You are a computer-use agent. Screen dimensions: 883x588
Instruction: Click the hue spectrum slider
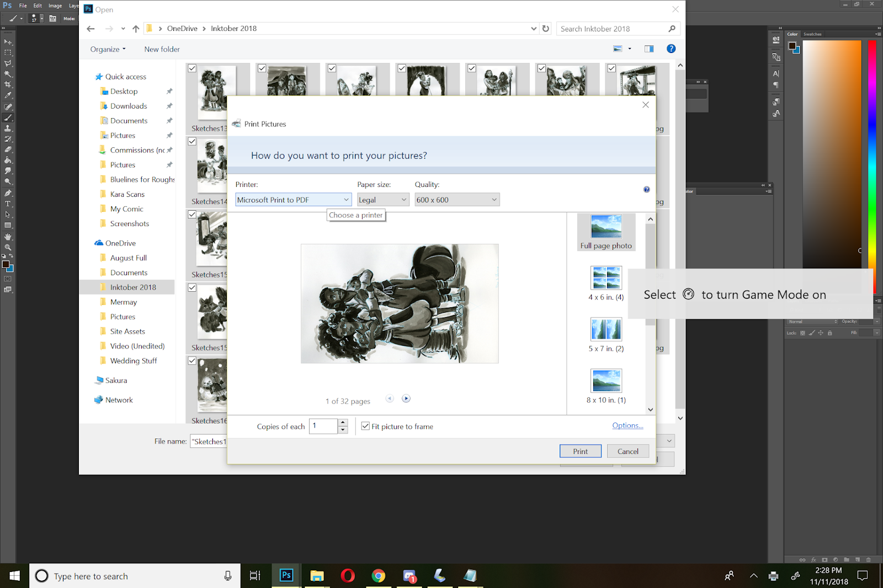(872, 154)
